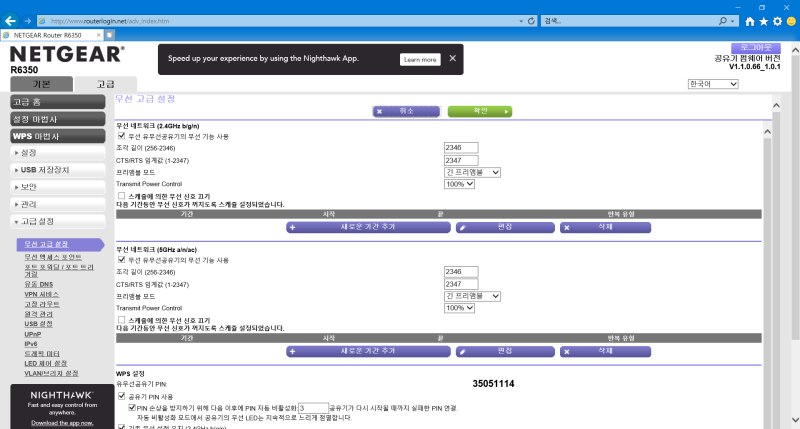This screenshot has height=429, width=800.
Task: Open the 한국어 language dropdown
Action: click(713, 84)
